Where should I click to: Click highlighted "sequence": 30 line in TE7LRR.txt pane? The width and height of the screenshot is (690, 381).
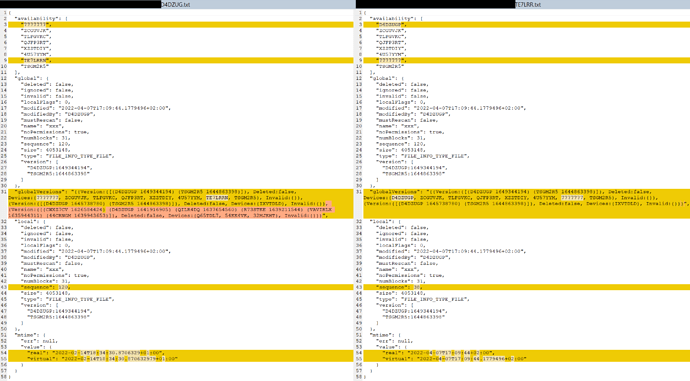(x=399, y=287)
